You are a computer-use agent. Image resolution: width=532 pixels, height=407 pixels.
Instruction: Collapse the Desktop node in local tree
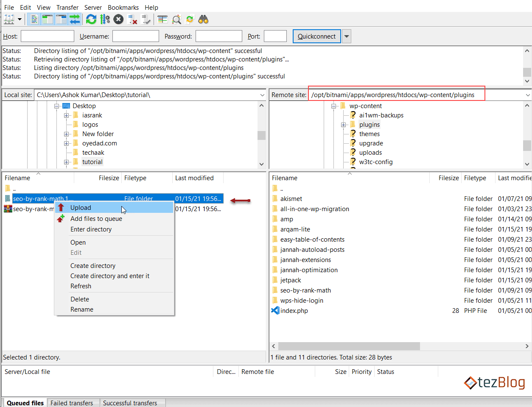56,106
